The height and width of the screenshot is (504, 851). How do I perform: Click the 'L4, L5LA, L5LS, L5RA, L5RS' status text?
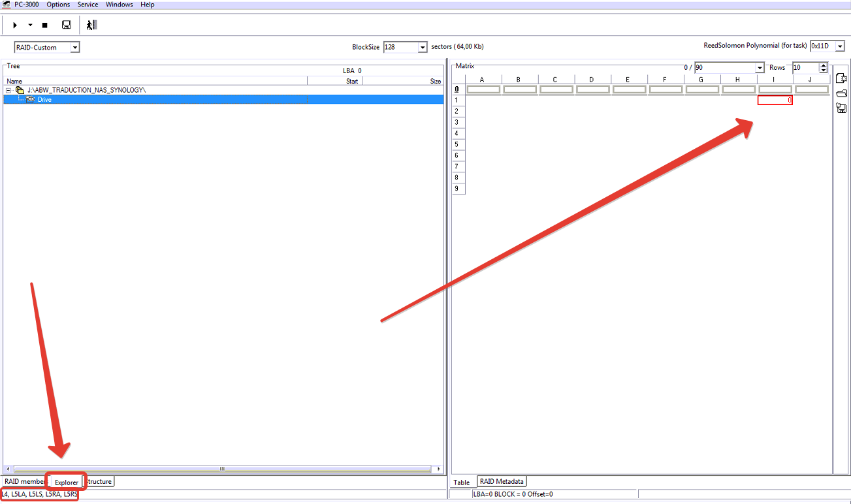(39, 494)
